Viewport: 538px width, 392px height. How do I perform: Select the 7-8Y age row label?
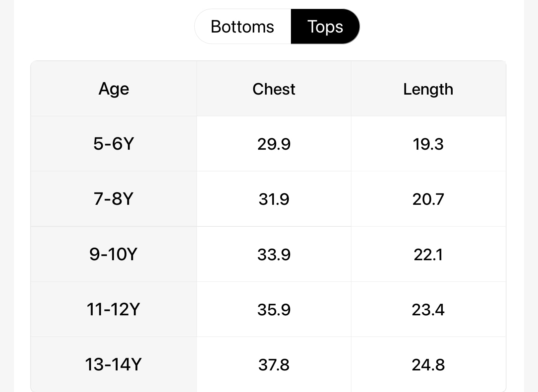114,199
